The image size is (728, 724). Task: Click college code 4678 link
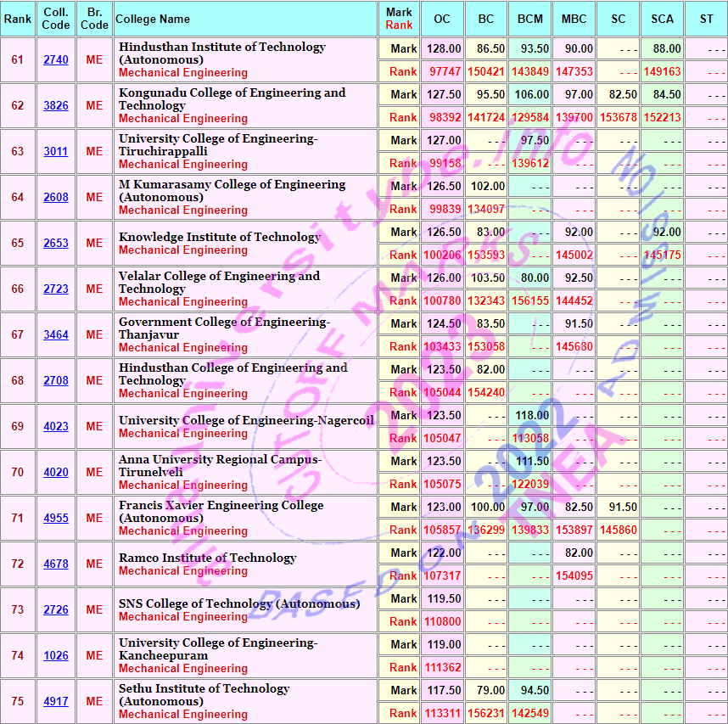(x=56, y=564)
